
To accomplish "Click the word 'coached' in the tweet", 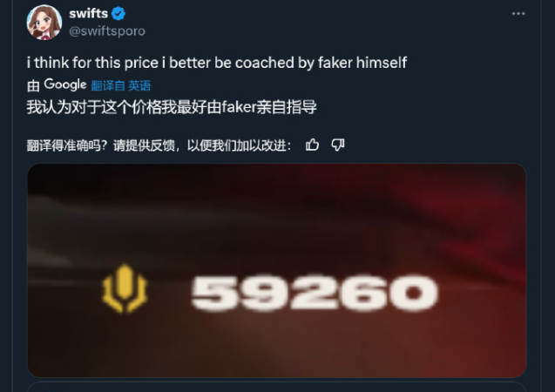I will (x=265, y=63).
